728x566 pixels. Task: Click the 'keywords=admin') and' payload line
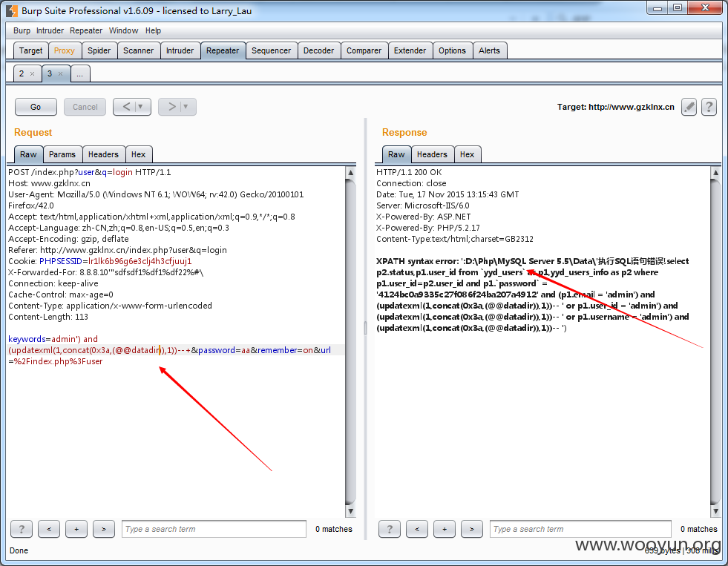pos(53,339)
